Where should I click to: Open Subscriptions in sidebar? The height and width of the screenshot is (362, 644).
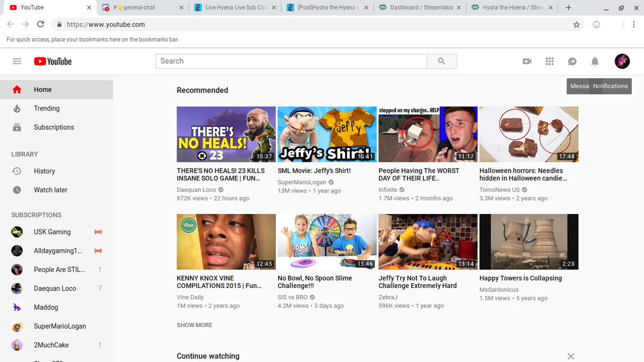56,127
